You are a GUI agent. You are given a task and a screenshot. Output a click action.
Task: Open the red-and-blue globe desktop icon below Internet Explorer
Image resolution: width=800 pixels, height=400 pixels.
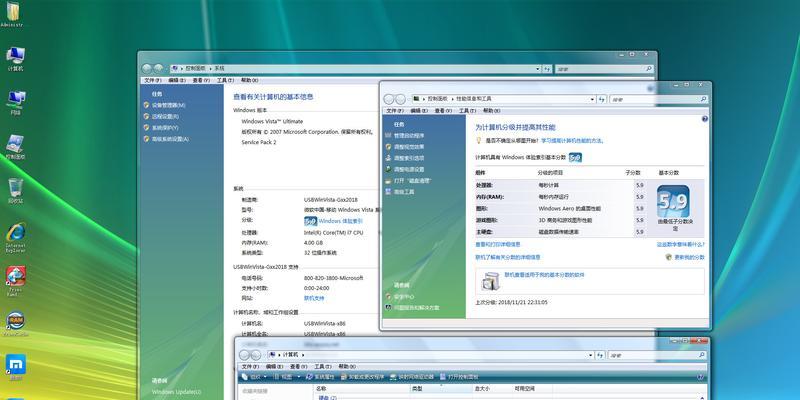[x=15, y=281]
